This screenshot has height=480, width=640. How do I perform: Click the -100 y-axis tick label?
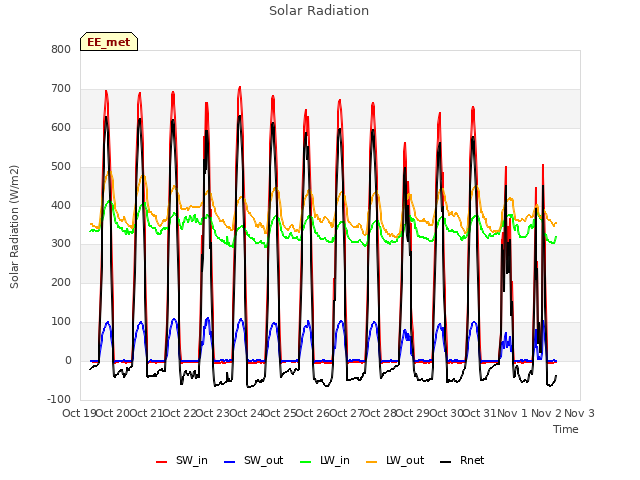59,399
